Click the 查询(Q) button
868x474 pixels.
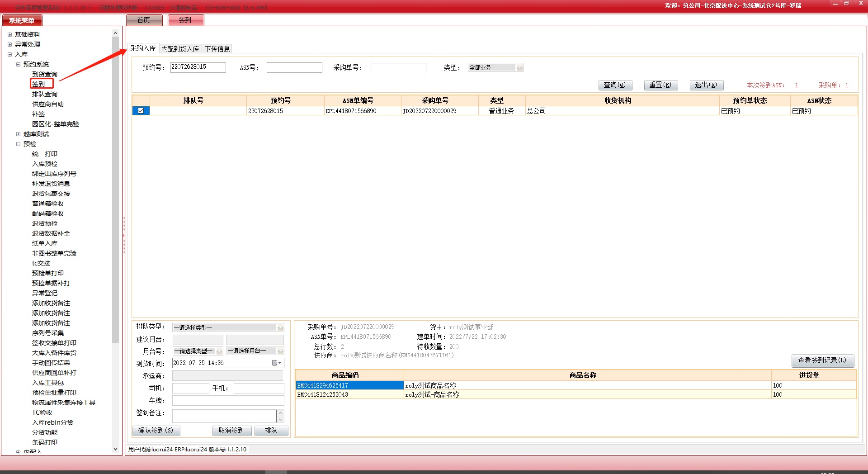coord(615,85)
